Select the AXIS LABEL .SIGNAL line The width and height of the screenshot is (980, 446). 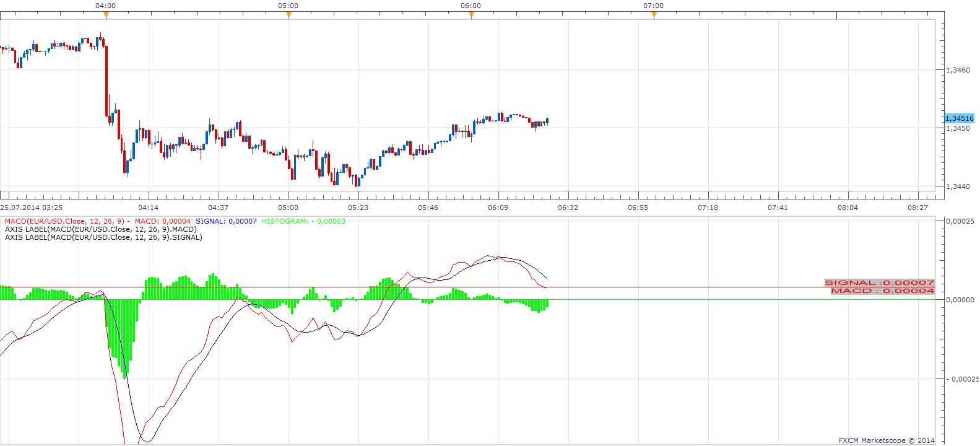click(103, 237)
